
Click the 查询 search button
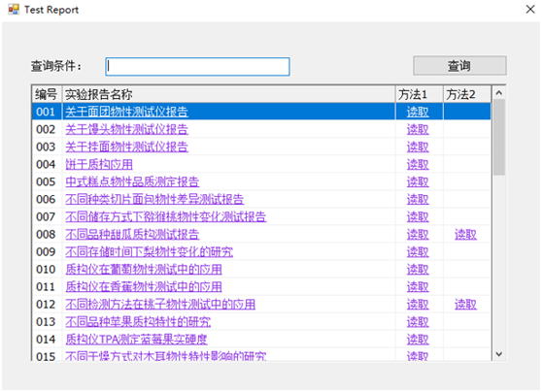[459, 66]
